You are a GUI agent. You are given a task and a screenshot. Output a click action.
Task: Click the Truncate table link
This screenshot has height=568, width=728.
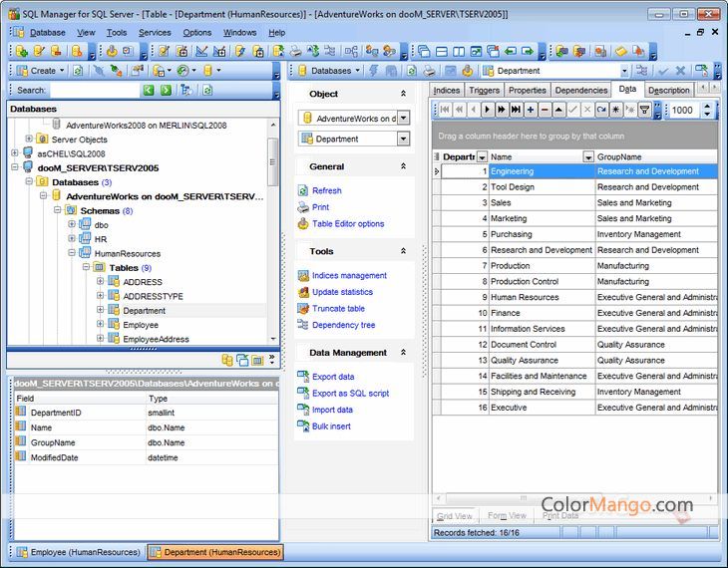pos(338,308)
